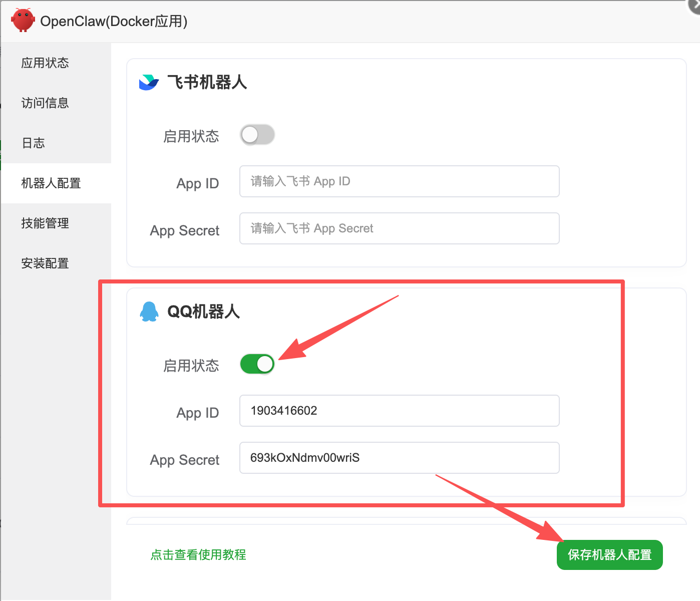Focus the Feishu App ID input field
The width and height of the screenshot is (700, 601).
(399, 181)
